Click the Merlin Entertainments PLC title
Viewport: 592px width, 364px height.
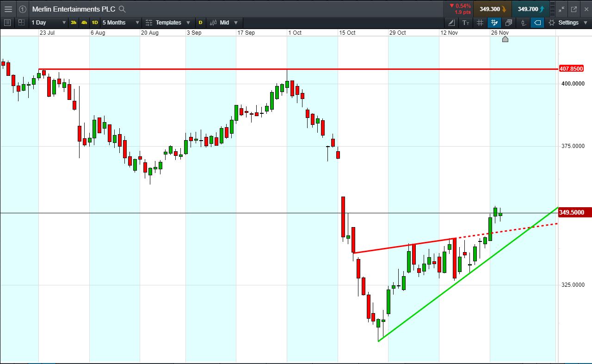(x=74, y=9)
